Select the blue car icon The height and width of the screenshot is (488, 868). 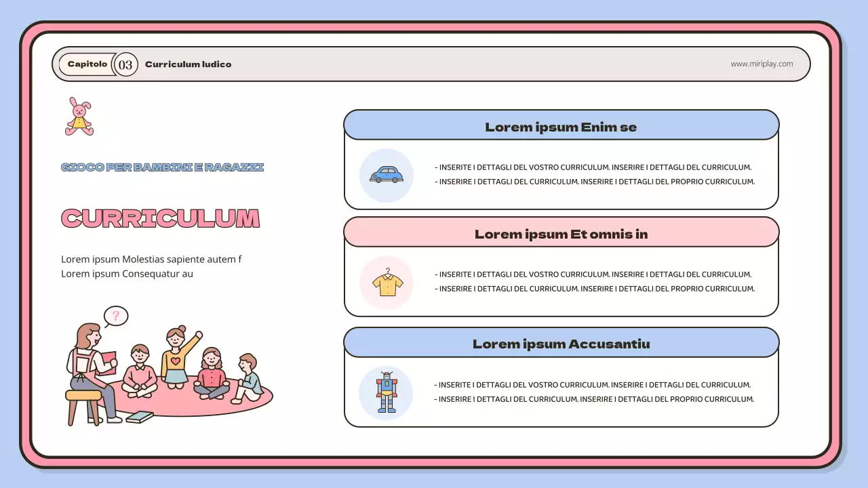click(386, 175)
